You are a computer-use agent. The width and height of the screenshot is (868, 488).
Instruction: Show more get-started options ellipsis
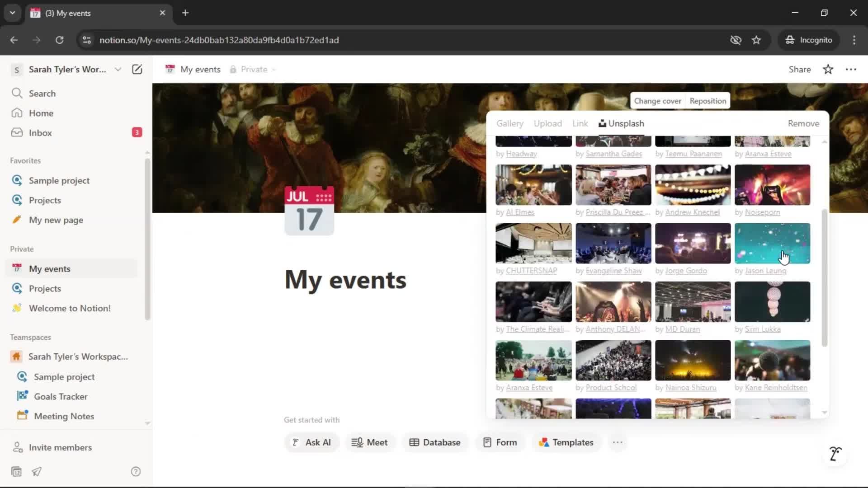coord(618,442)
